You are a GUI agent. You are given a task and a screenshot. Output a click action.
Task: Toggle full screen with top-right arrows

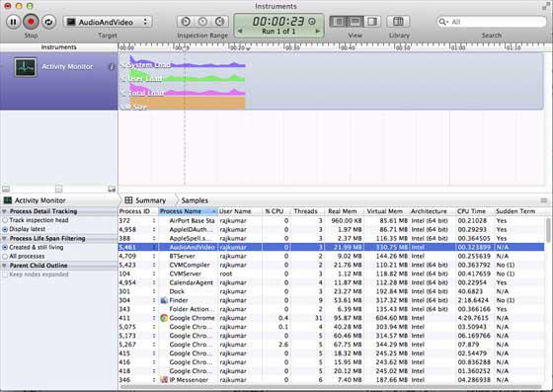point(546,6)
